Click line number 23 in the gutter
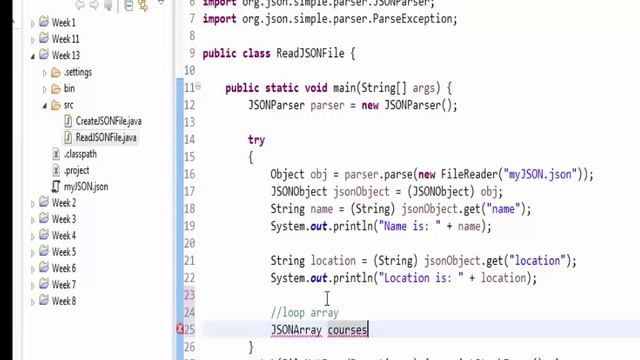Viewport: 640px width, 360px height. pyautogui.click(x=190, y=295)
